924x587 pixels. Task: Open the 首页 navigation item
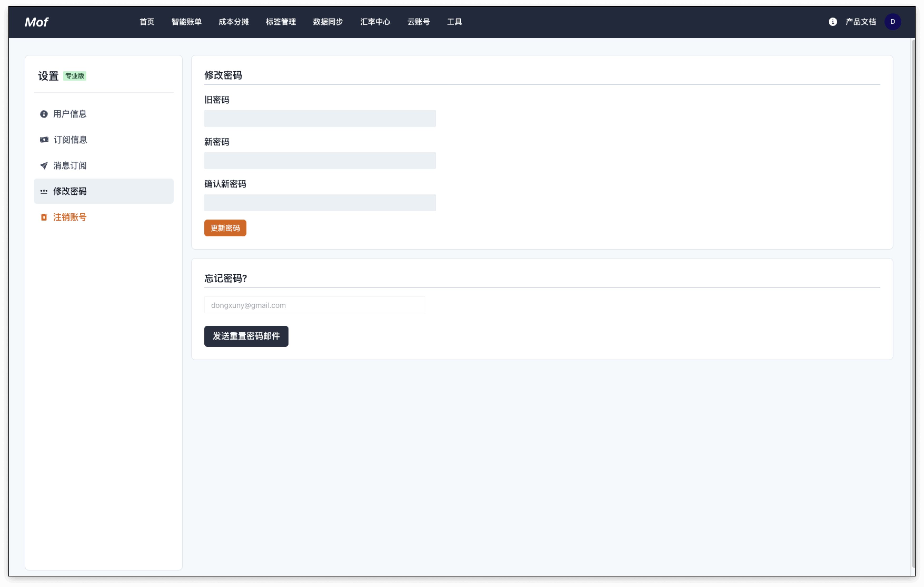click(x=147, y=22)
